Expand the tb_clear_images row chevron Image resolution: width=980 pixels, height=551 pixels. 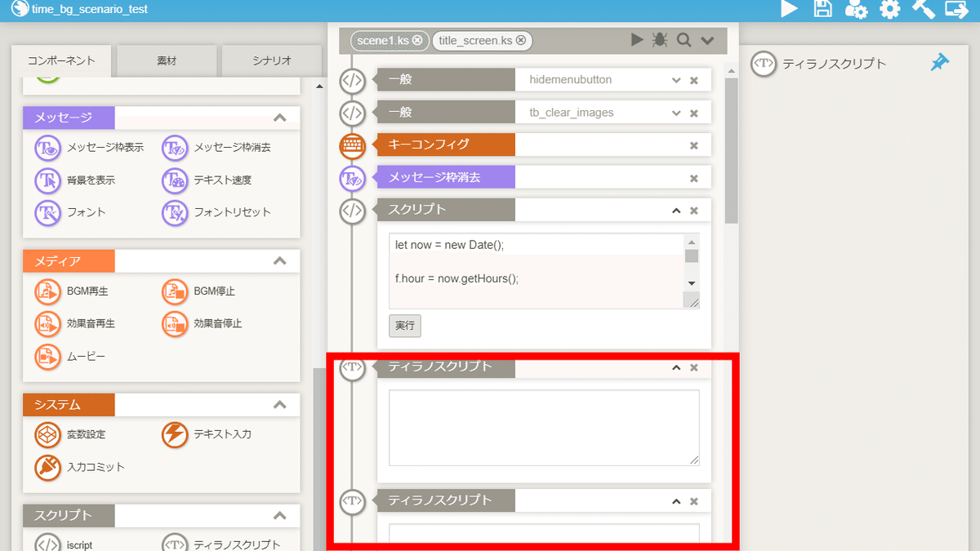(x=676, y=113)
